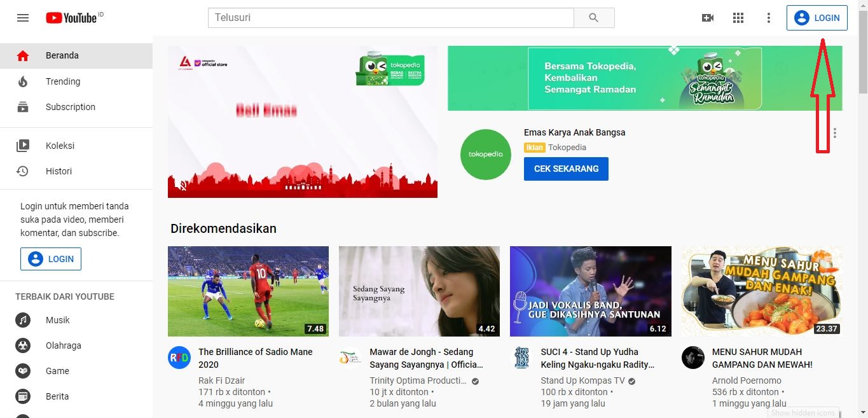Screen dimensions: 868x418
Task: Click the TERBAIK DARI YOUTUBE heading
Action: point(65,296)
